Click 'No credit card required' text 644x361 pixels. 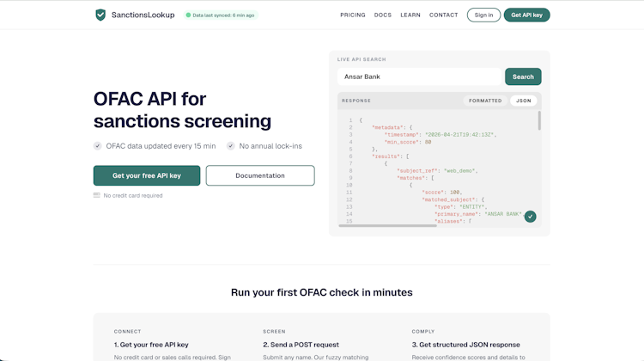[133, 196]
